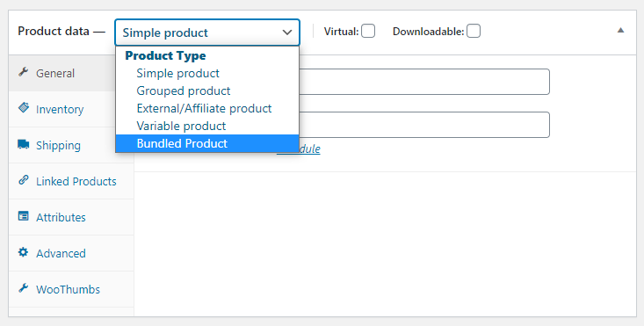Pick Variable product from the list
The height and width of the screenshot is (326, 644).
(x=207, y=126)
